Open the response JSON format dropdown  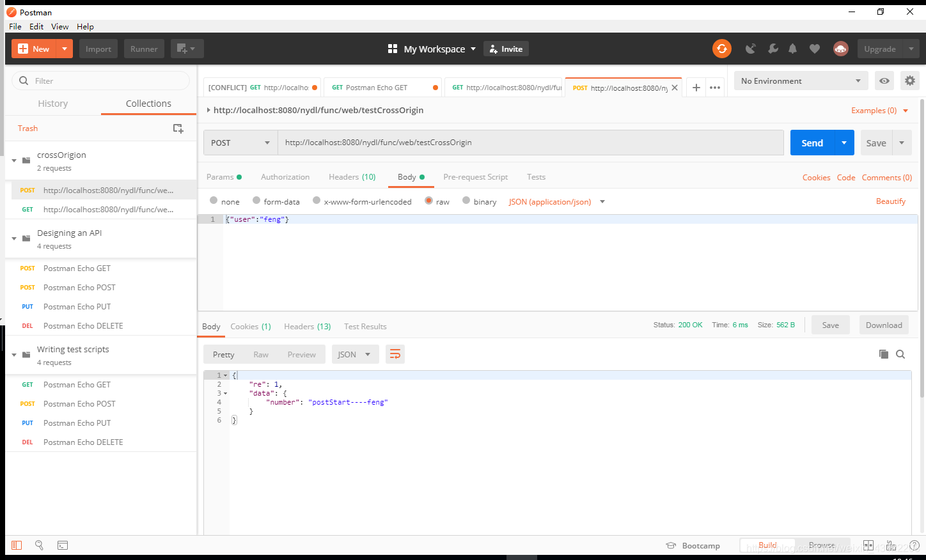355,354
